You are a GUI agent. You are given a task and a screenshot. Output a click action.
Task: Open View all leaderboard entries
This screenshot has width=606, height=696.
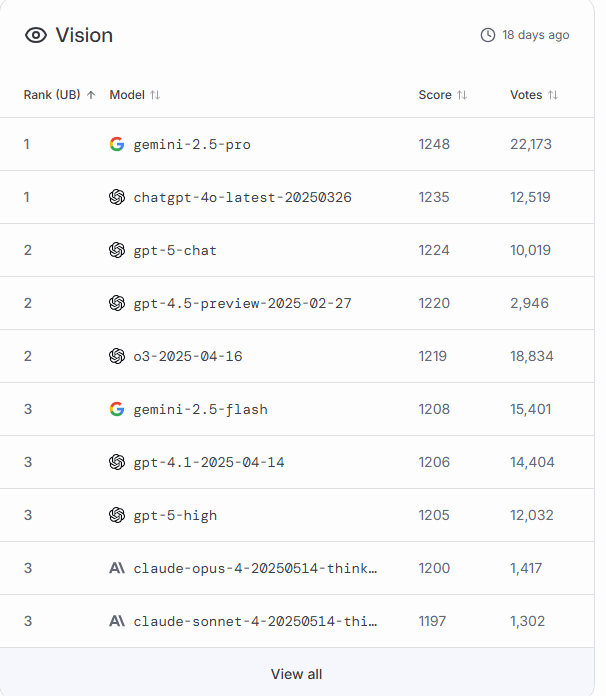296,674
